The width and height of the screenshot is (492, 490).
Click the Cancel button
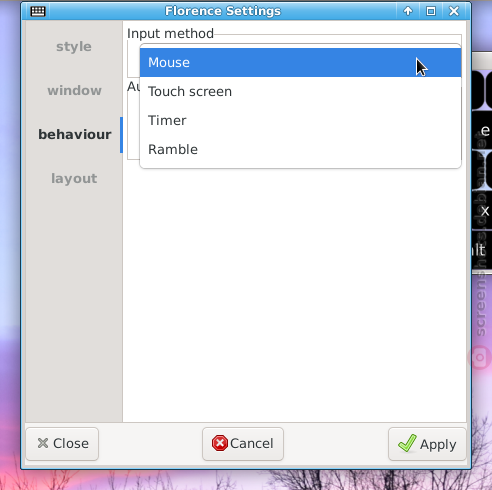(243, 444)
